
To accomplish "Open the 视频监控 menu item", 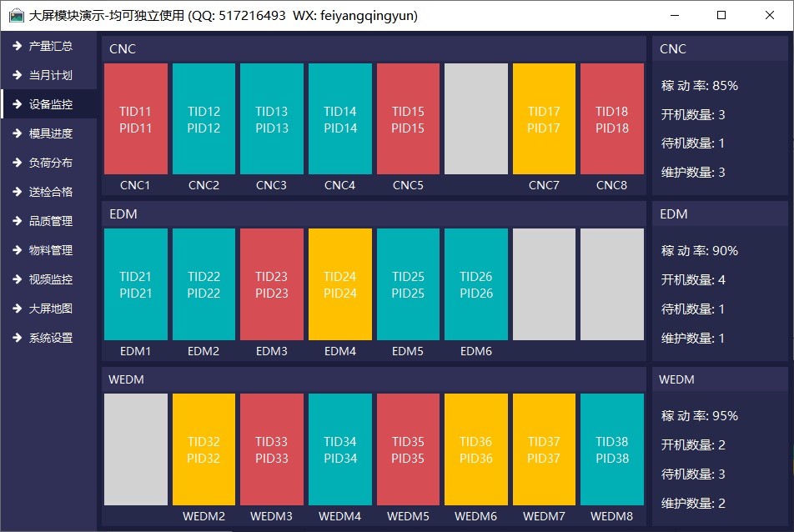I will 50,279.
